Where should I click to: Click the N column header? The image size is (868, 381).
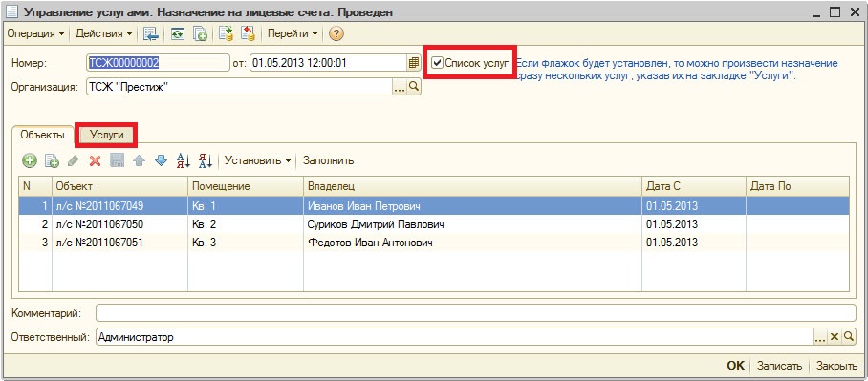click(35, 187)
